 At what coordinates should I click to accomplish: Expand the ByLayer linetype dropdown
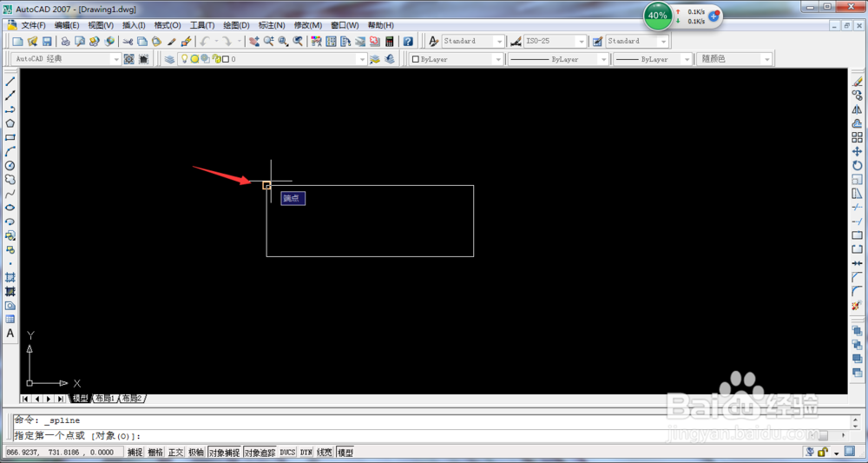click(x=603, y=59)
